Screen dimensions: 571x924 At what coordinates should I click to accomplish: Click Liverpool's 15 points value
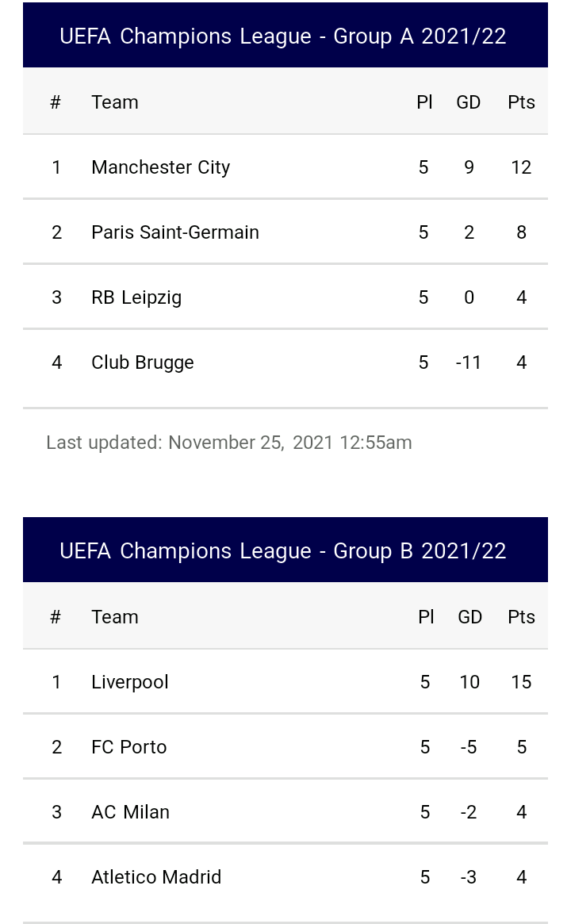pyautogui.click(x=521, y=682)
